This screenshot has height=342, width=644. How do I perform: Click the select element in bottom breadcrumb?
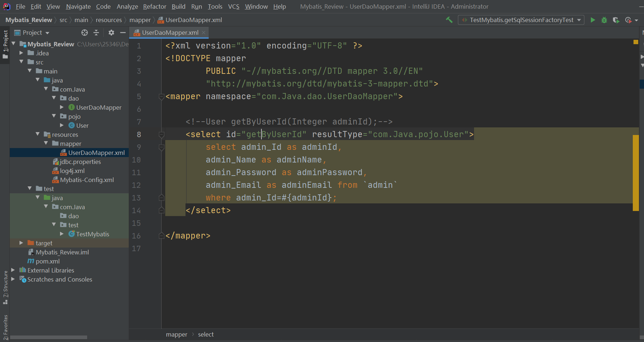click(206, 334)
